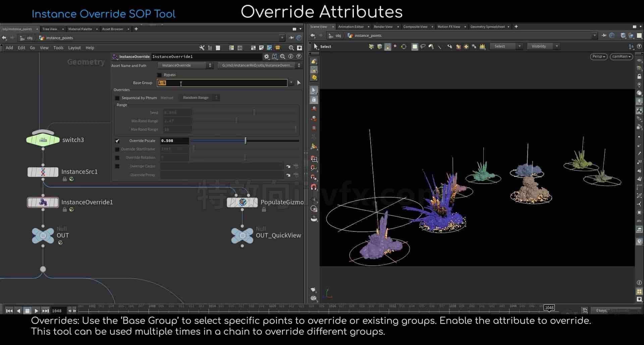Toggle Sequencial by Ptnum checkbox
The height and width of the screenshot is (345, 644).
(x=117, y=98)
